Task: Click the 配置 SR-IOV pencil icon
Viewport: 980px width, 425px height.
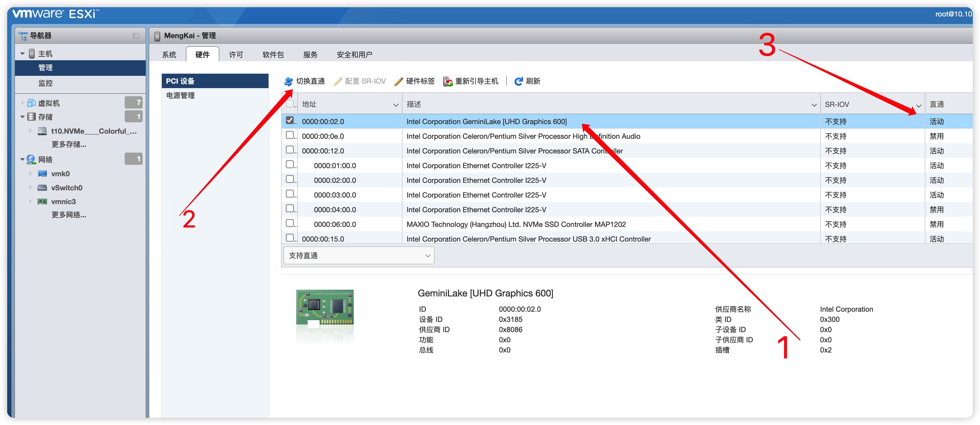Action: pos(337,82)
